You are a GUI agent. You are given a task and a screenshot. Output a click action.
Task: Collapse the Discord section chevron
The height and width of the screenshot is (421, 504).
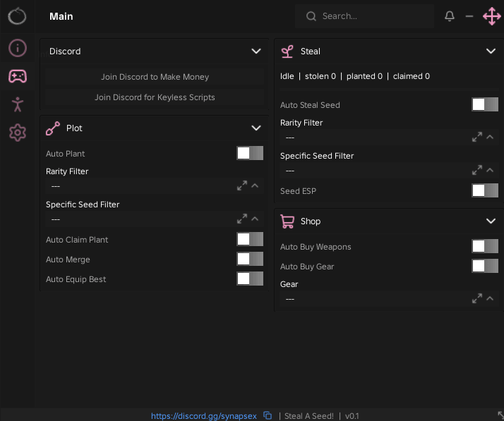[256, 51]
